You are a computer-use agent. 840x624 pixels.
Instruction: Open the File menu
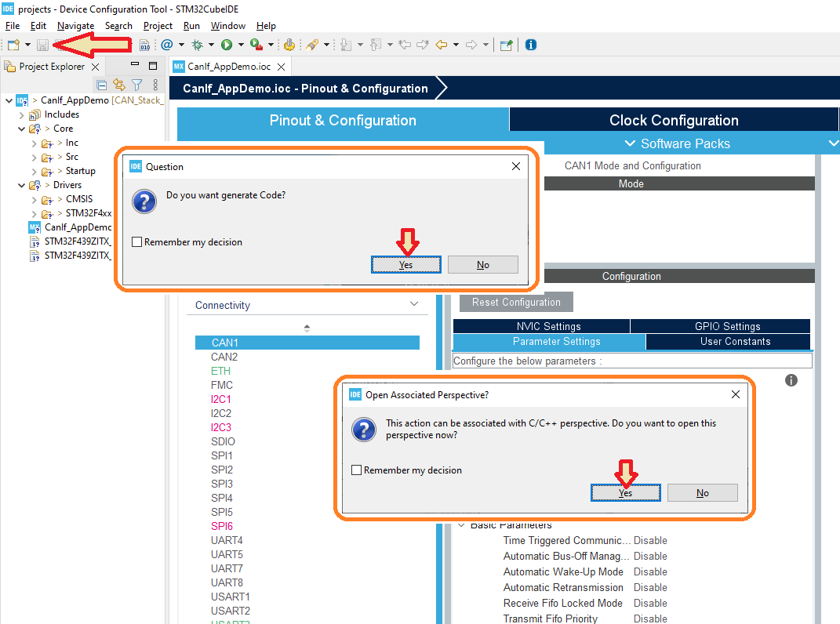pyautogui.click(x=13, y=26)
